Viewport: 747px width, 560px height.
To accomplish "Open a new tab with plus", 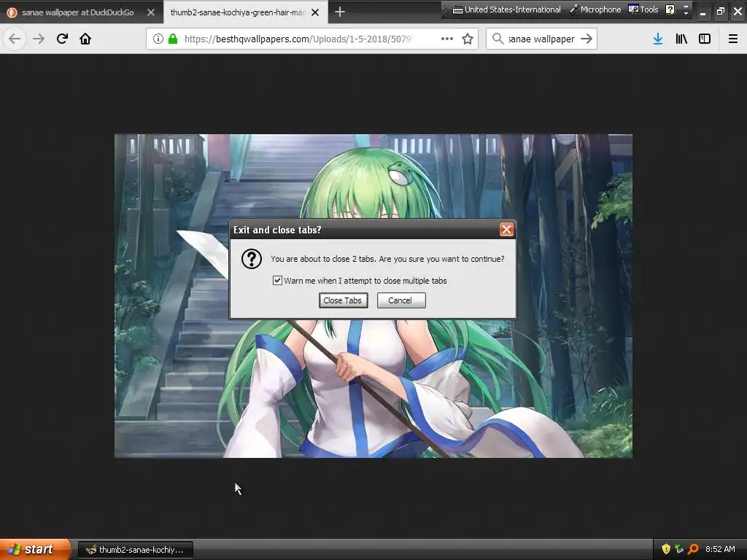I will (x=340, y=12).
